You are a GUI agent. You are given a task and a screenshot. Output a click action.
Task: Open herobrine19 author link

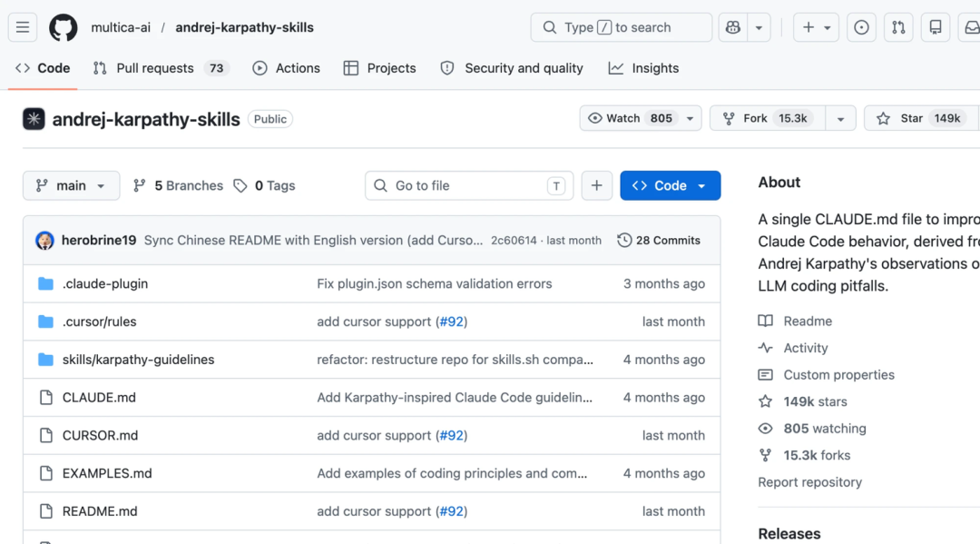99,240
